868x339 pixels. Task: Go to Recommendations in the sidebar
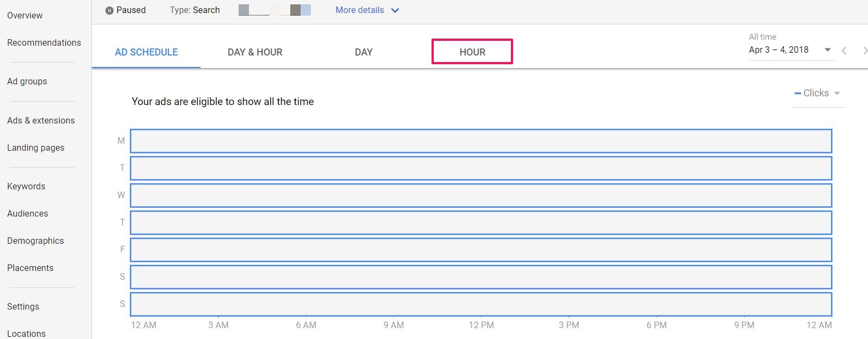coord(44,42)
